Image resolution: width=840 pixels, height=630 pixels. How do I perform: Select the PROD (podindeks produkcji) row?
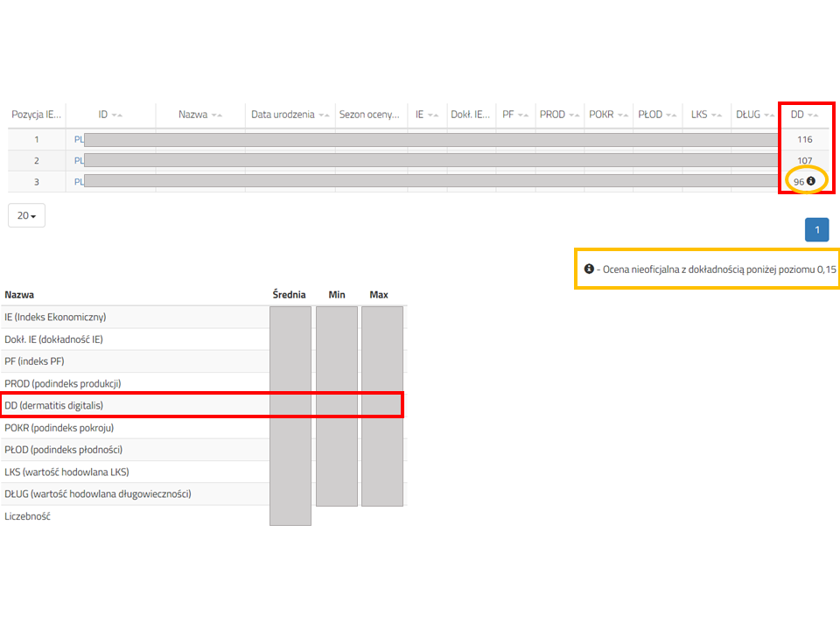(x=204, y=383)
